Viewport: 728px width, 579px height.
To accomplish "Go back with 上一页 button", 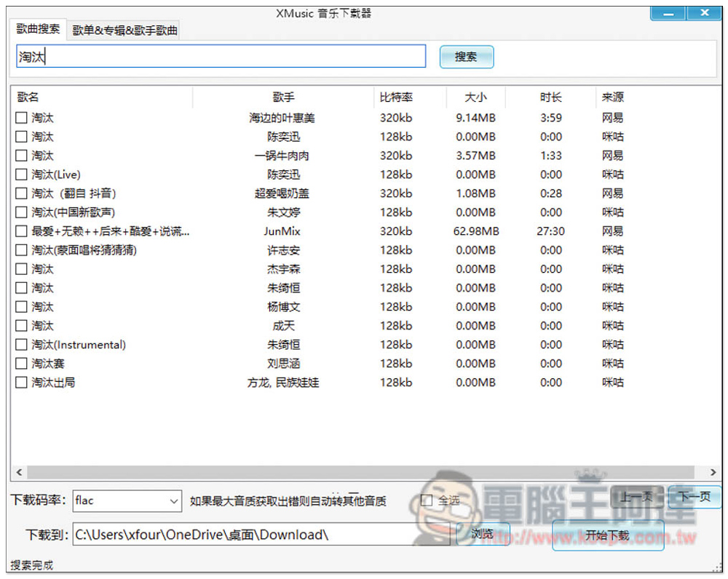I will (636, 498).
